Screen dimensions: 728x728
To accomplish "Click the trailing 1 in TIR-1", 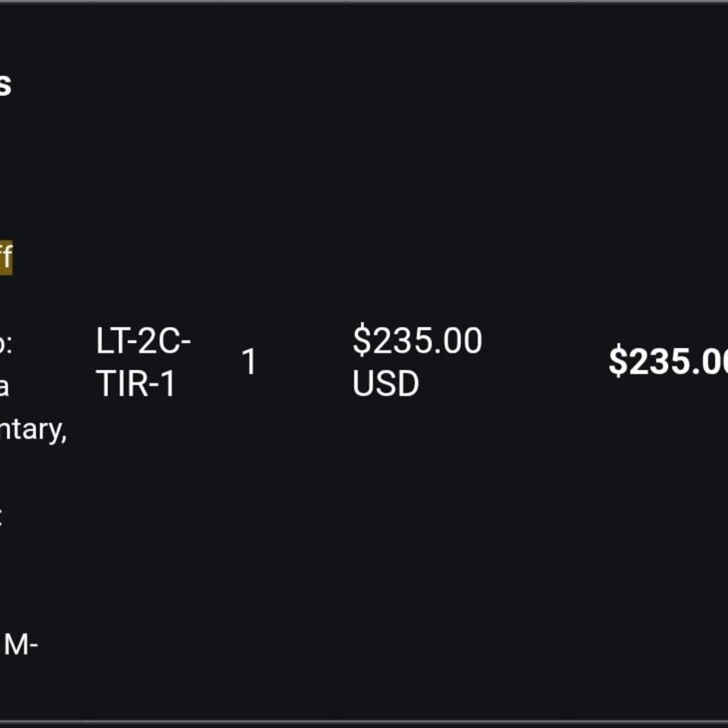I will coord(168,384).
